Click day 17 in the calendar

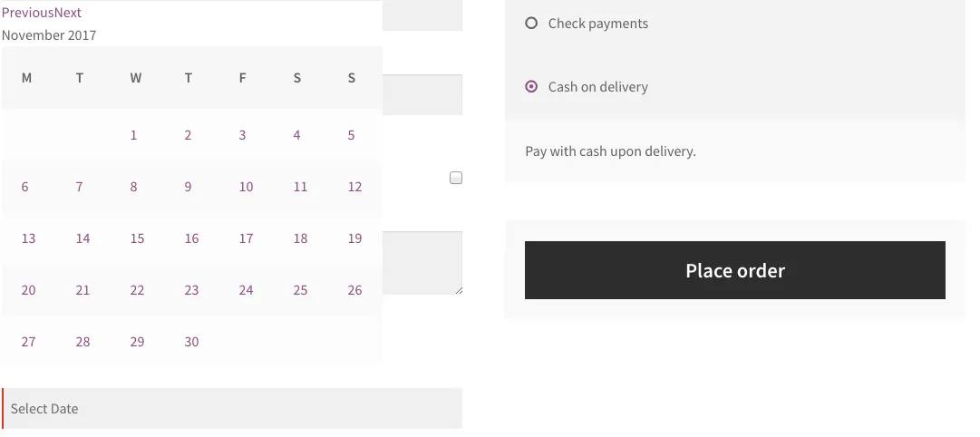click(x=246, y=238)
